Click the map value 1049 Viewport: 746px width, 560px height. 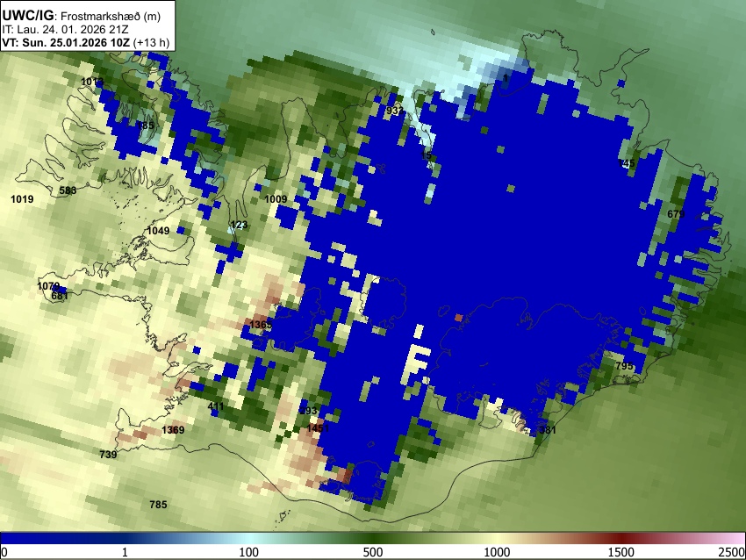coord(159,231)
